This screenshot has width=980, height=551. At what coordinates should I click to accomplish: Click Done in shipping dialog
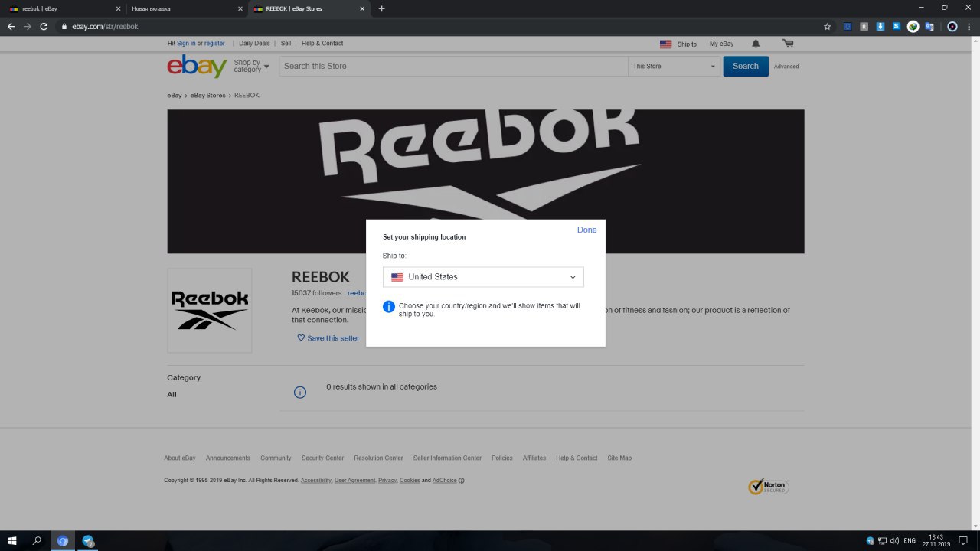click(x=586, y=230)
